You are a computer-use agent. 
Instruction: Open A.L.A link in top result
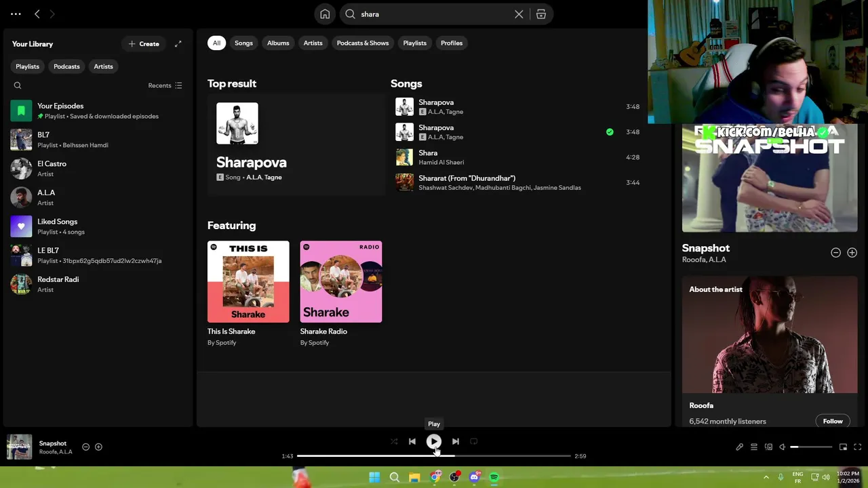[x=254, y=178]
